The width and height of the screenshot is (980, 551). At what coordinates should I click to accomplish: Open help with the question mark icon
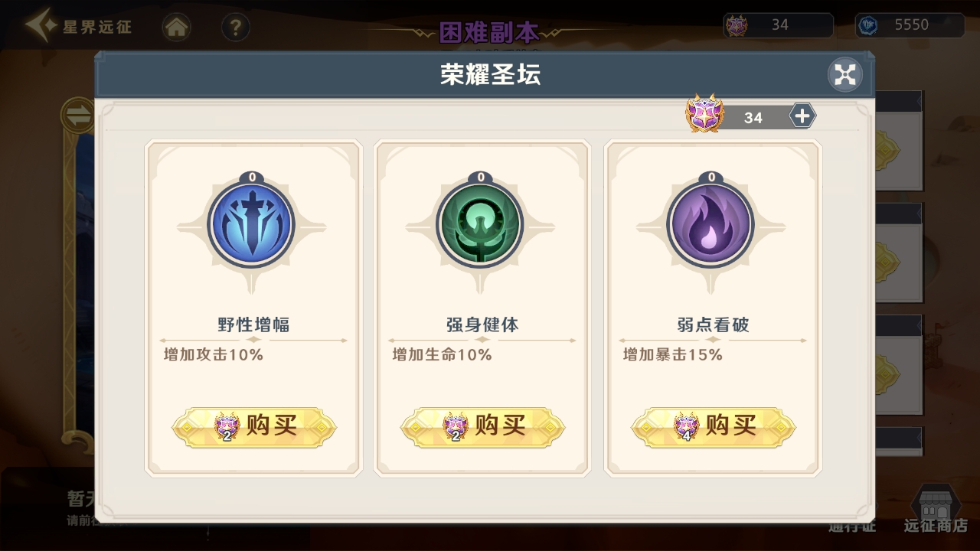click(235, 28)
